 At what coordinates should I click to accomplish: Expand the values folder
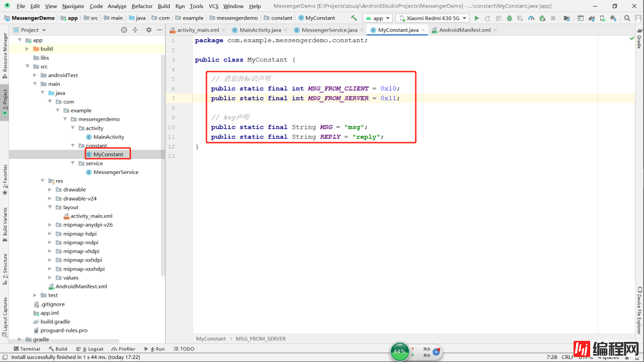click(50, 278)
